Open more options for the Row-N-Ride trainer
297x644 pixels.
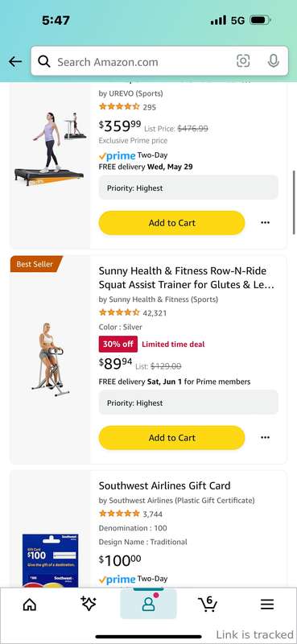pos(266,437)
